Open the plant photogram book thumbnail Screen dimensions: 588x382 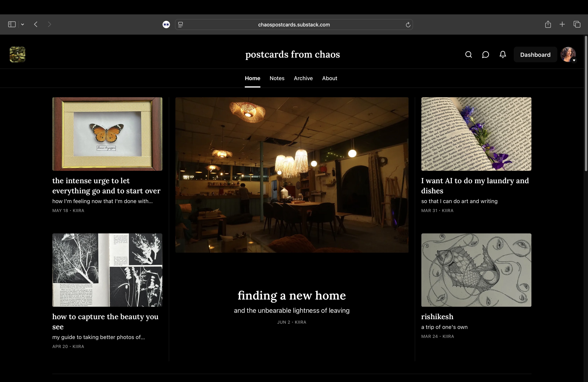[x=107, y=270]
